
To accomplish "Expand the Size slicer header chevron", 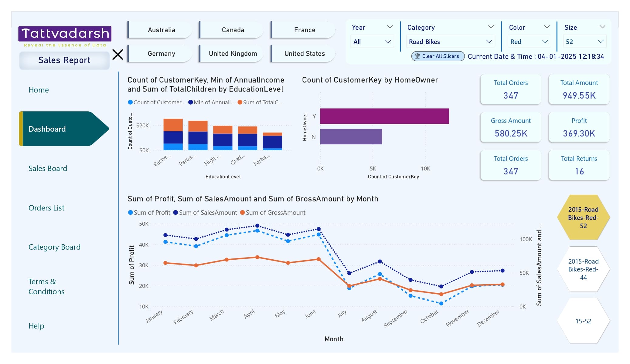I will click(x=602, y=27).
